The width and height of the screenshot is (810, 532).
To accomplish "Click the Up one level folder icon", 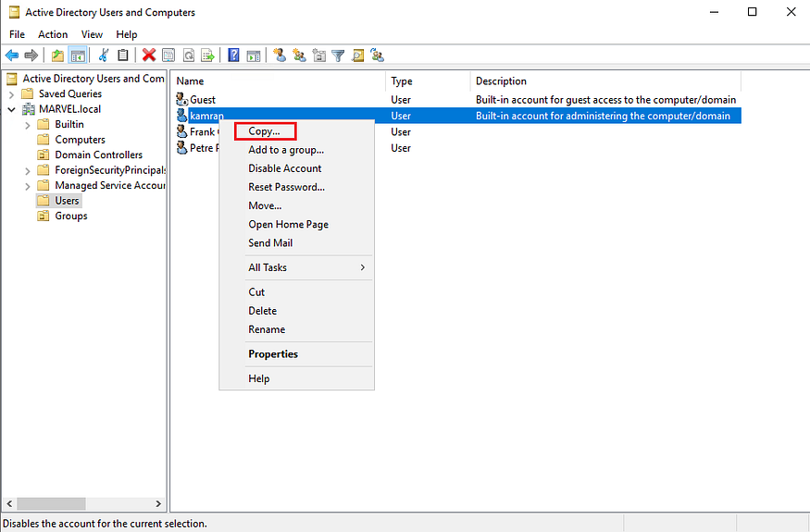I will (x=57, y=56).
